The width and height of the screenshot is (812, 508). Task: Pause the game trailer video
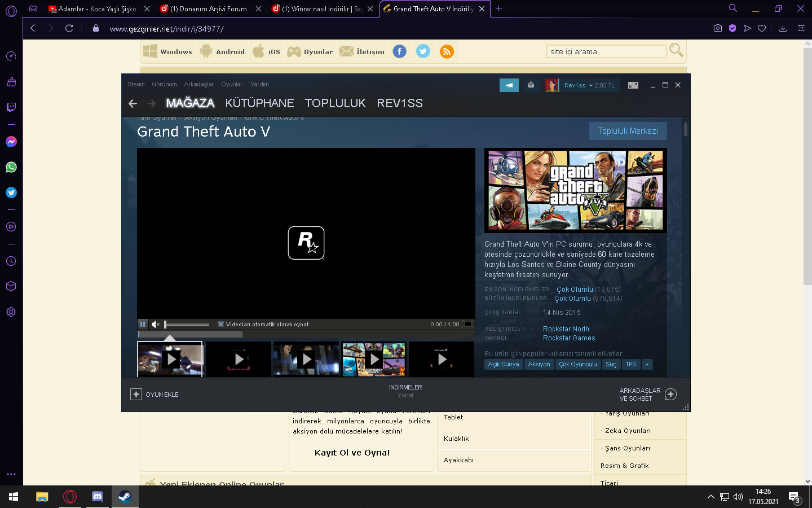tap(143, 325)
